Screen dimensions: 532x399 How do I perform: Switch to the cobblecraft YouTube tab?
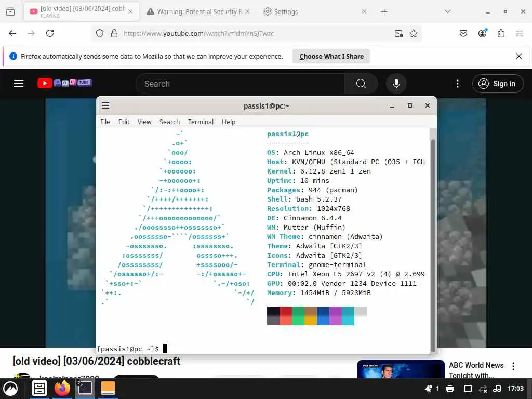(82, 11)
